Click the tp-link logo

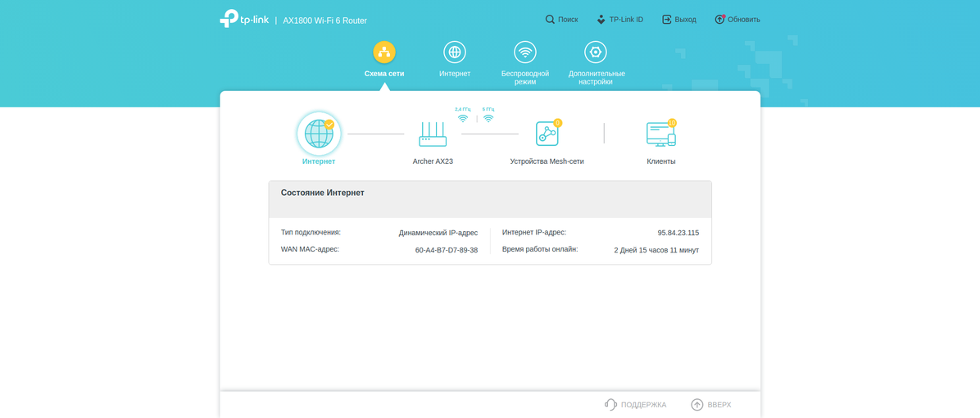[244, 19]
